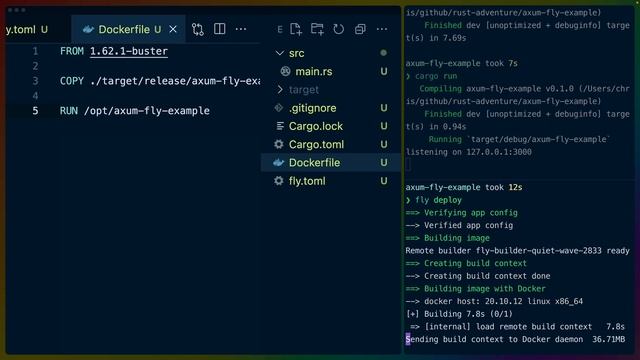Click the Rust icon beside main.rs

coord(285,71)
